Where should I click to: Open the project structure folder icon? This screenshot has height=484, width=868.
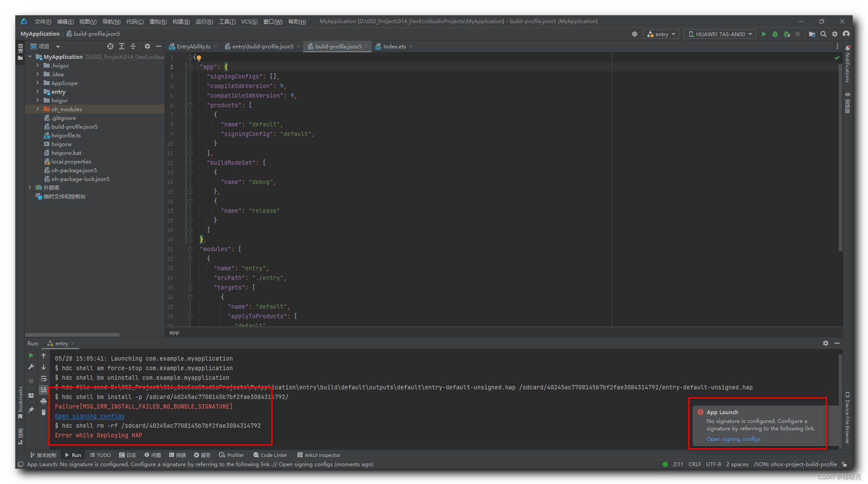tap(812, 34)
